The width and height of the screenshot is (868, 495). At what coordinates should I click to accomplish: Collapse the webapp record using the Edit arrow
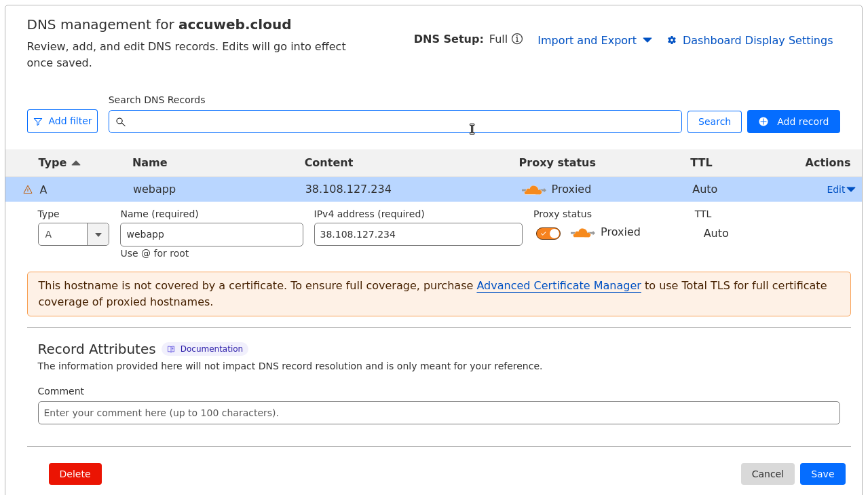[x=841, y=189]
